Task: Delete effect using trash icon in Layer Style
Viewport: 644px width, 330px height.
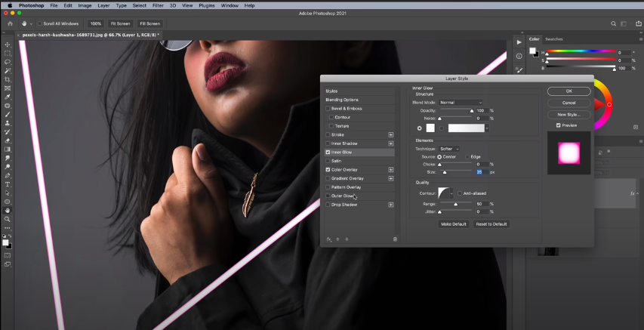Action: [x=395, y=239]
